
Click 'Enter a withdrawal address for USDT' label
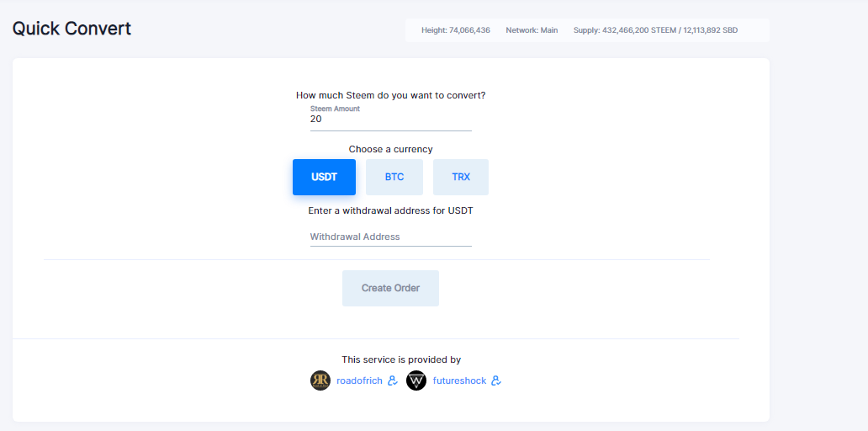pyautogui.click(x=391, y=210)
